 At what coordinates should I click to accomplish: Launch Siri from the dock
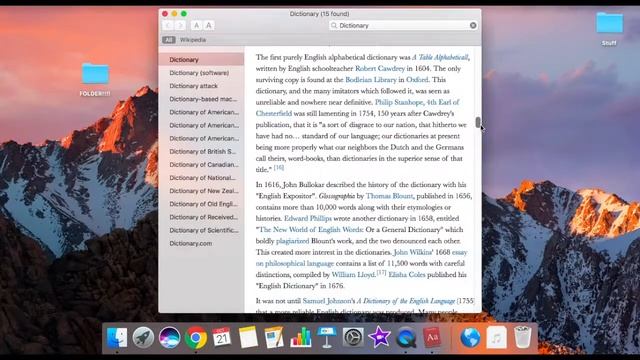click(x=169, y=338)
